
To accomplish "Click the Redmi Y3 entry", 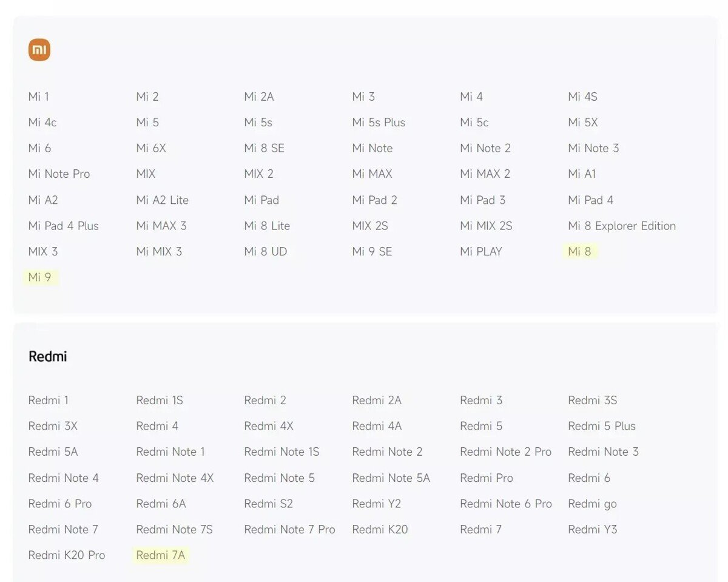I will click(x=593, y=530).
